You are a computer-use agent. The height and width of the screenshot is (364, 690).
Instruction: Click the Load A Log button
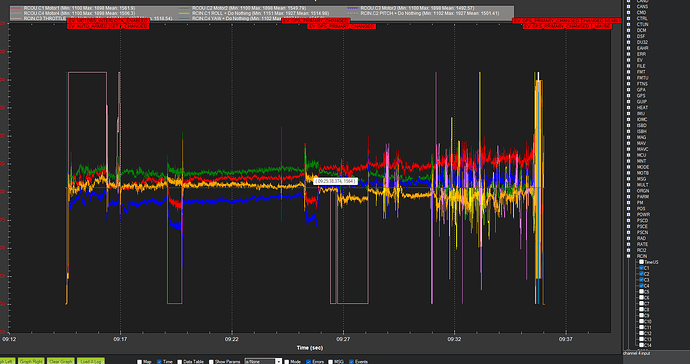[91, 361]
